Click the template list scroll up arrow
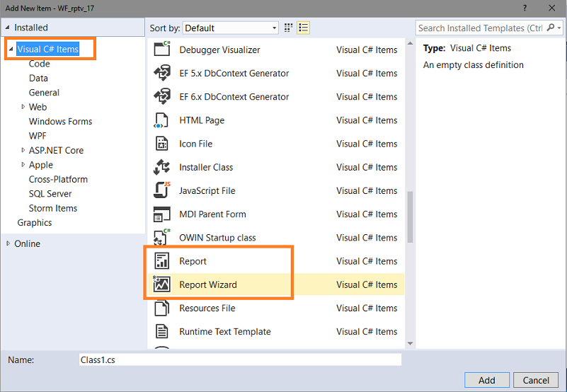 (410, 43)
